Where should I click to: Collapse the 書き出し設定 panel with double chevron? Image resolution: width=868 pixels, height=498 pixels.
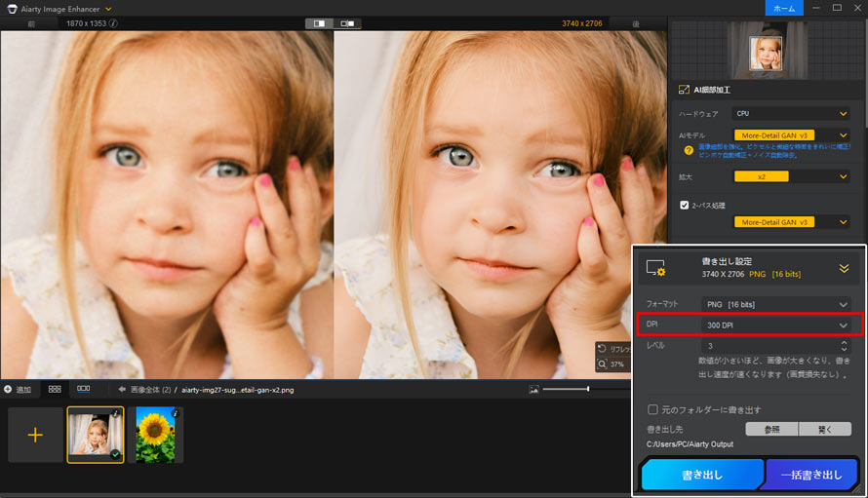[x=844, y=268]
